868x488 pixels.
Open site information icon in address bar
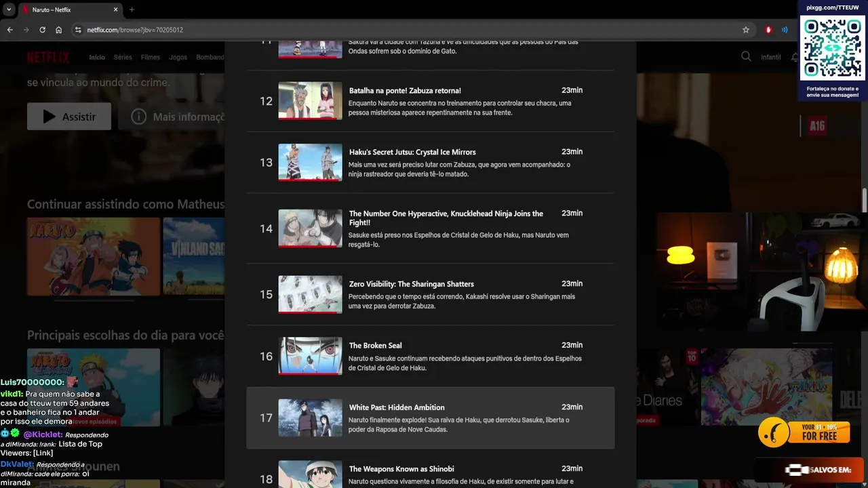pos(78,30)
